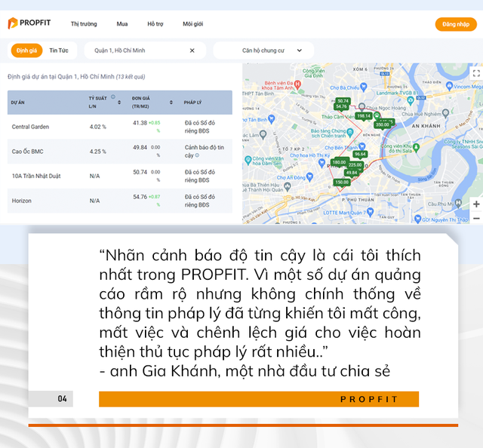
Task: Sort by Tỷ suất L/N column
Action: 119,103
